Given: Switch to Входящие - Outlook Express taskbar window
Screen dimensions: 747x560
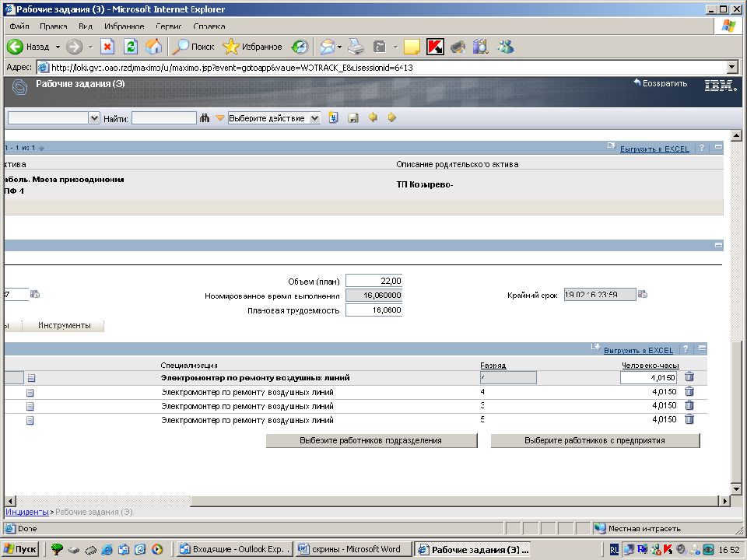Looking at the screenshot, I should coord(234,549).
